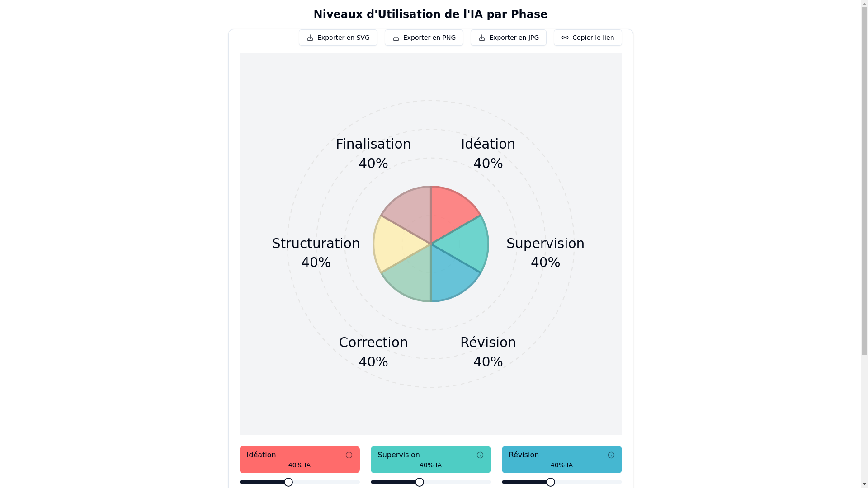
Task: Click the download icon on Exporter en PNG
Action: coord(396,38)
